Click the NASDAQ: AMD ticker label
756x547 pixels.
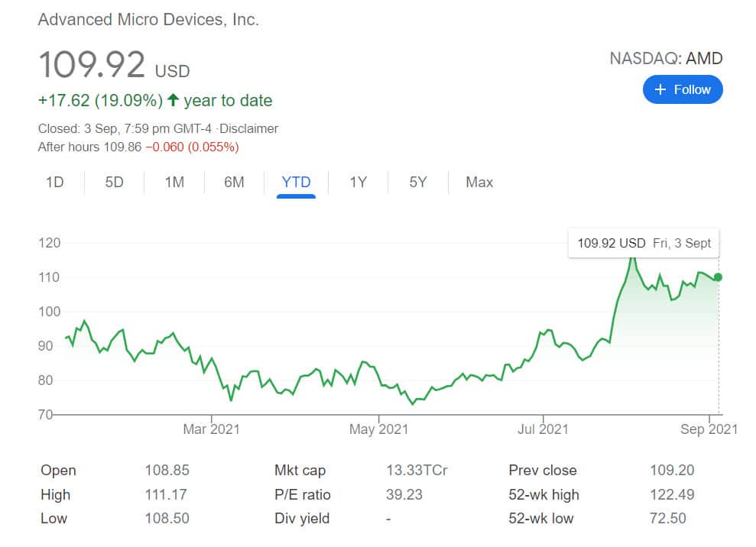coord(666,58)
